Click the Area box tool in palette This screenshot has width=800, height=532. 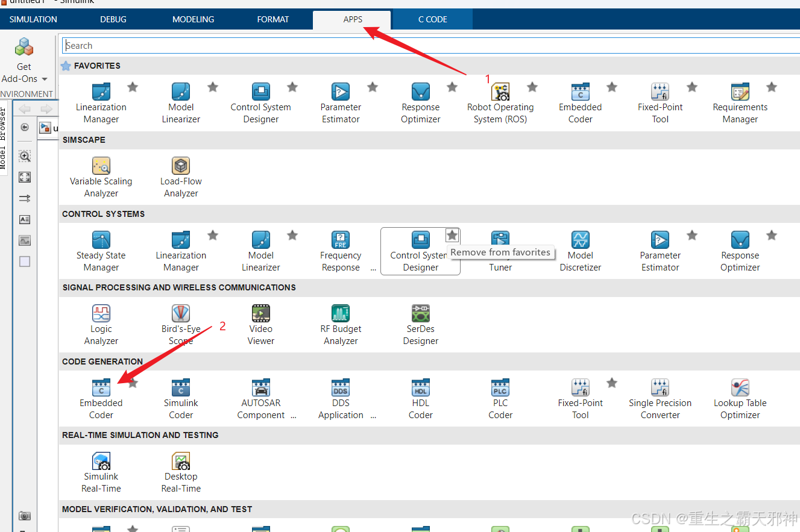click(x=25, y=261)
